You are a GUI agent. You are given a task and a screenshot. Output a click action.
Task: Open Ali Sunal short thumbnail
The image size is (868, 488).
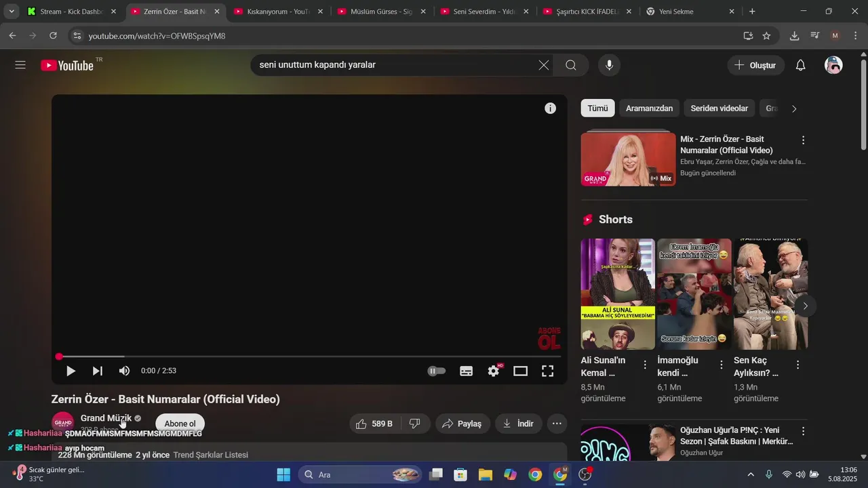pos(618,294)
